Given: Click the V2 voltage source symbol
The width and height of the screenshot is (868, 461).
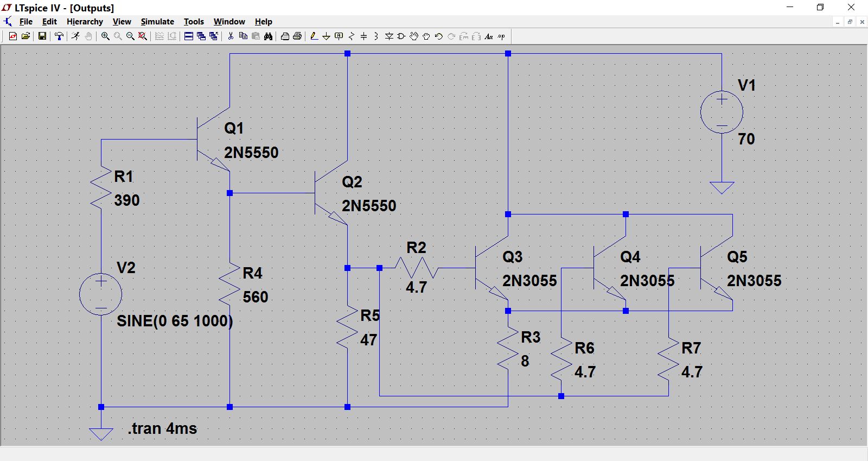Looking at the screenshot, I should [101, 294].
